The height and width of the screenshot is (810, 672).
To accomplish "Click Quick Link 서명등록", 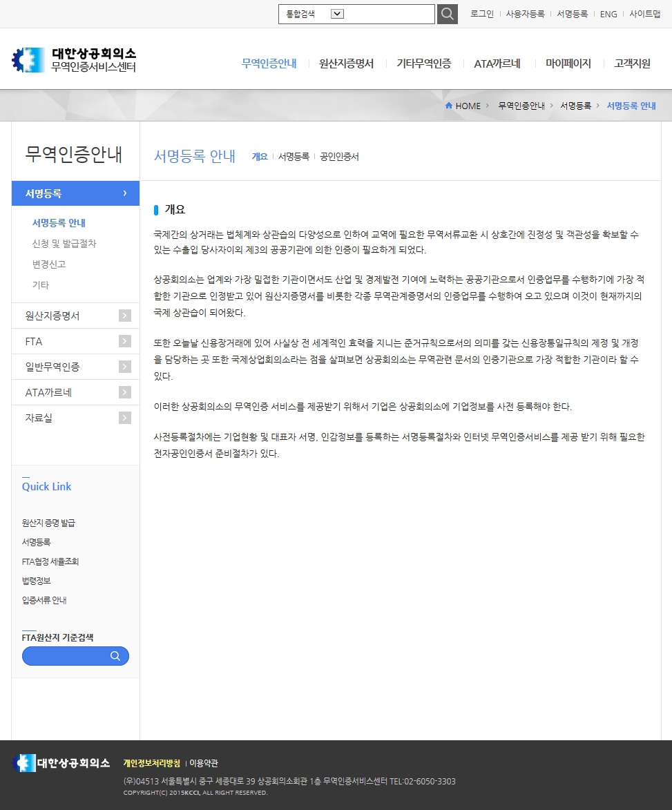I will coord(36,542).
